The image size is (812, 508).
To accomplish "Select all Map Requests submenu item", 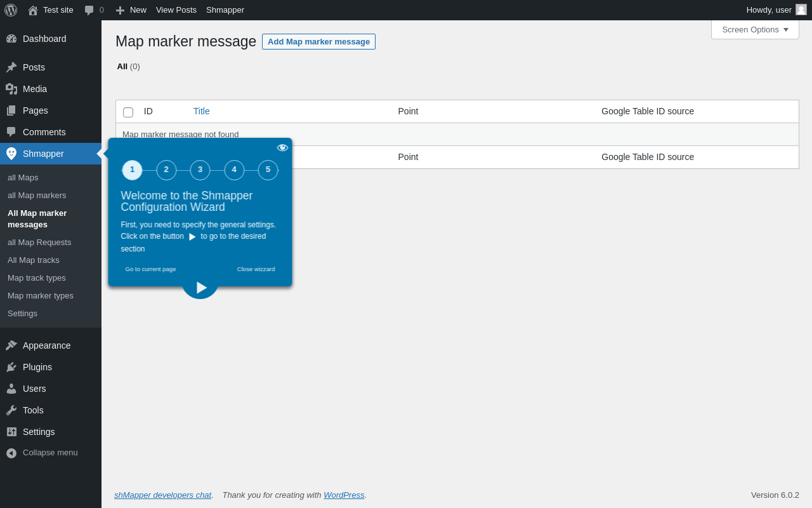I will coord(39,243).
